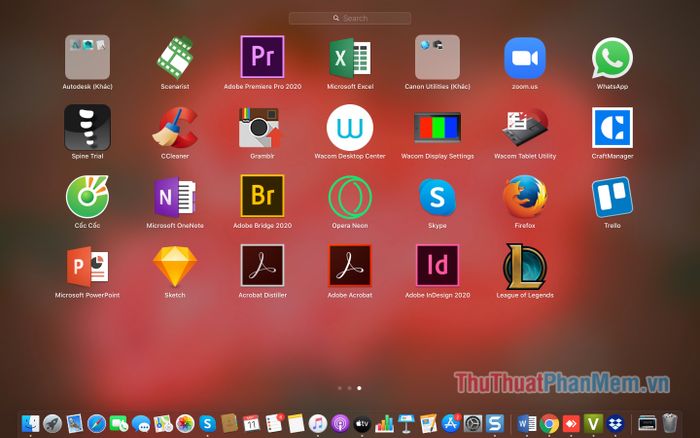Select the third Launchpad page dot

click(359, 388)
